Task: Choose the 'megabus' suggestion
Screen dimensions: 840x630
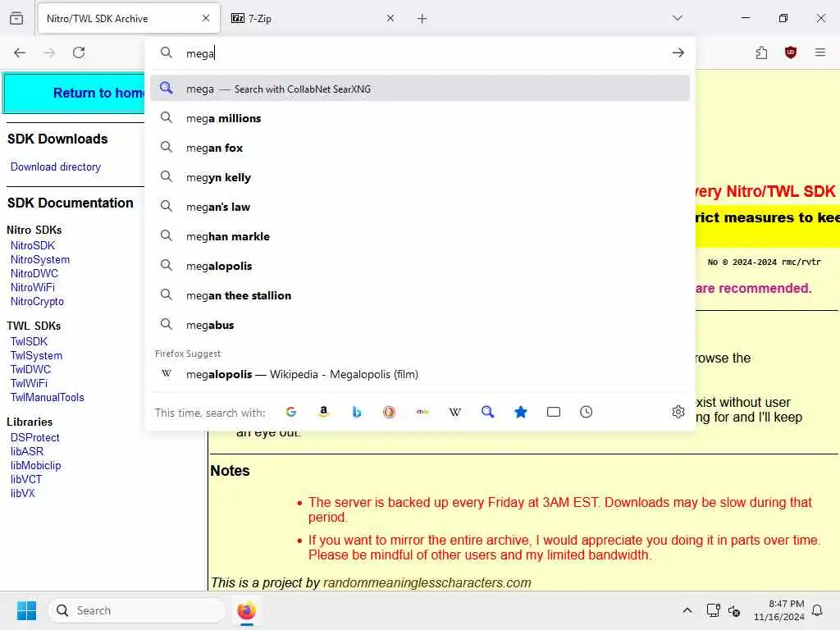Action: point(420,325)
